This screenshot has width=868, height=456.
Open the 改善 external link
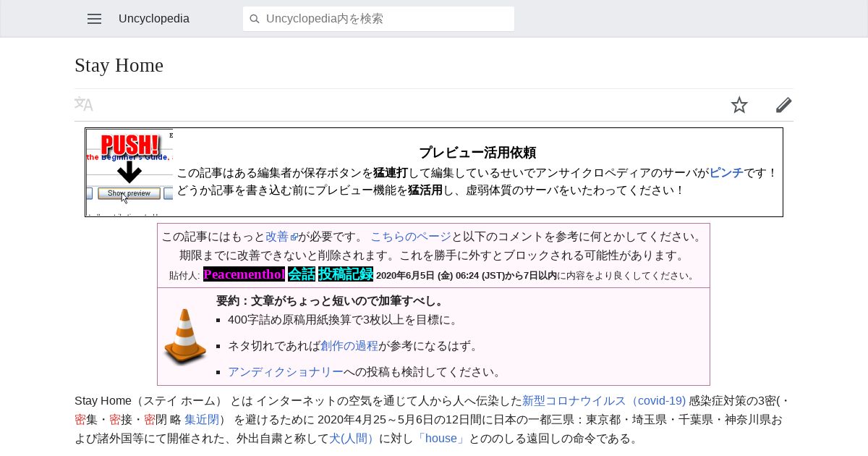281,237
